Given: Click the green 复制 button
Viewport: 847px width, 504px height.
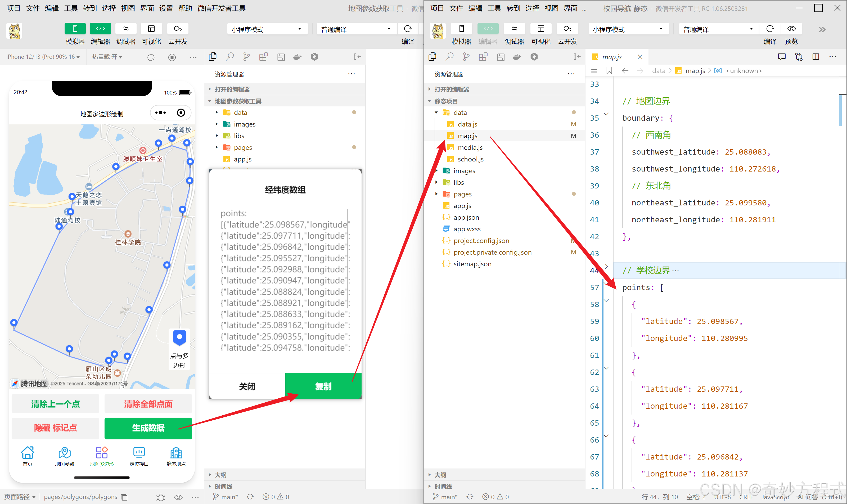Looking at the screenshot, I should tap(323, 386).
